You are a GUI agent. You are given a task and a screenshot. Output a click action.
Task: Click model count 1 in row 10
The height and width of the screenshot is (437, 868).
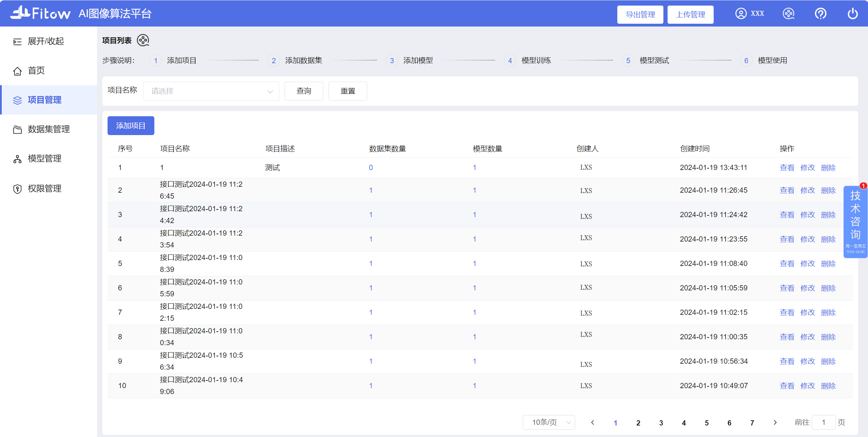(475, 386)
